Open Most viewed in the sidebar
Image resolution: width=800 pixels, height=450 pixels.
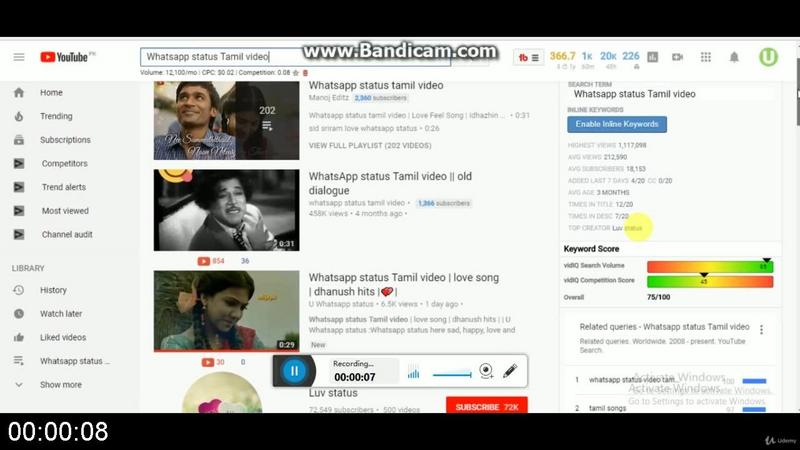coord(65,211)
